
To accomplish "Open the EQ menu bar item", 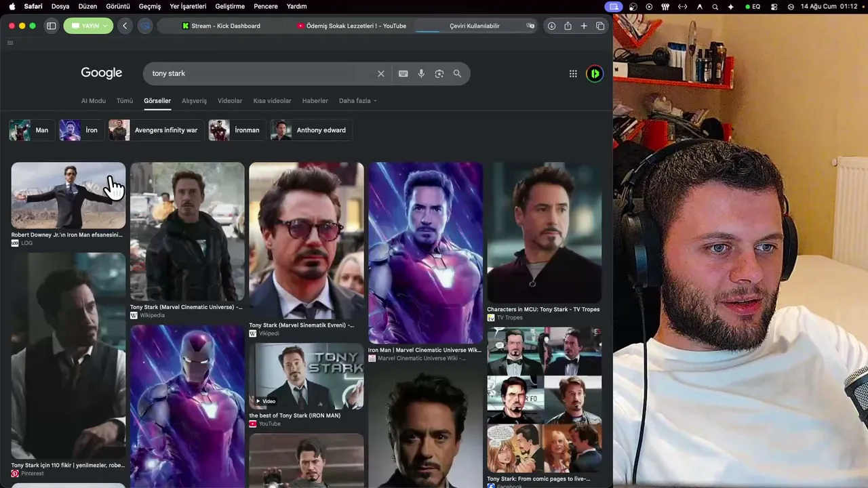I will (753, 6).
